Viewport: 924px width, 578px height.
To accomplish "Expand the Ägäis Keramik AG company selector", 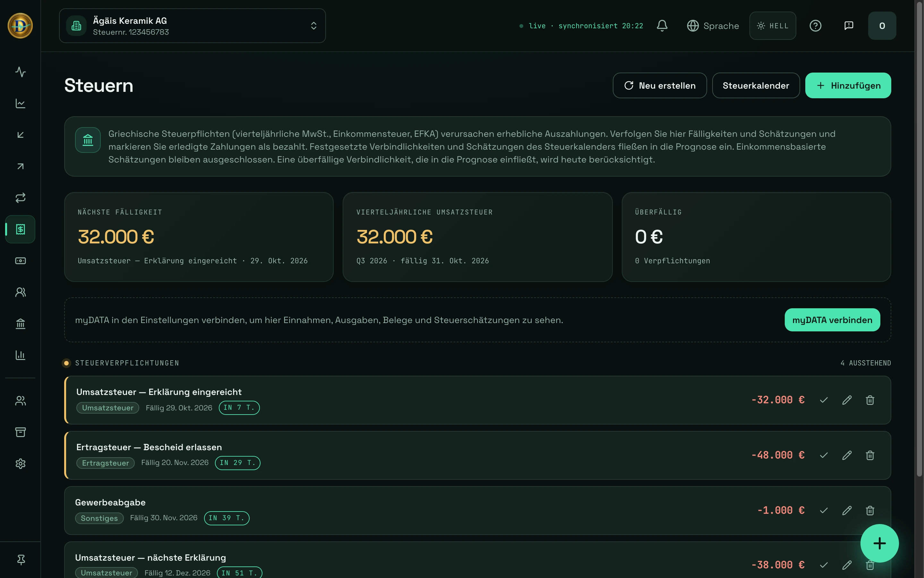I will click(x=193, y=26).
